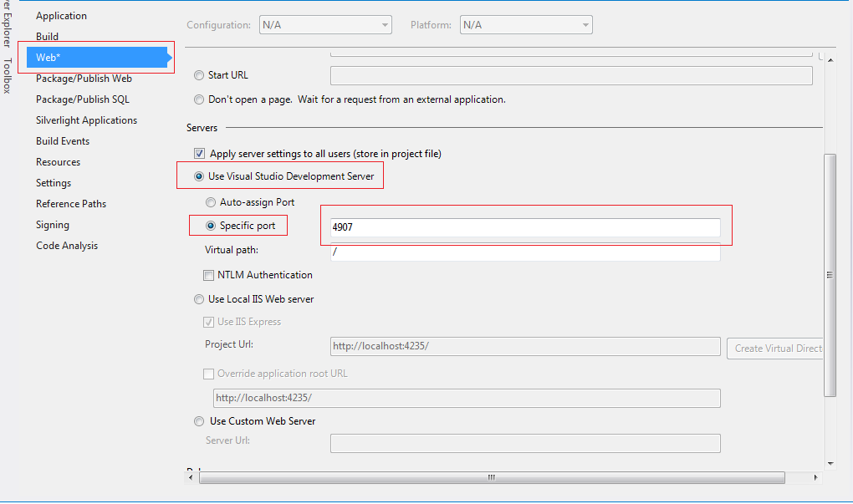Enable NTLM Authentication
This screenshot has height=504, width=853.
pos(208,275)
